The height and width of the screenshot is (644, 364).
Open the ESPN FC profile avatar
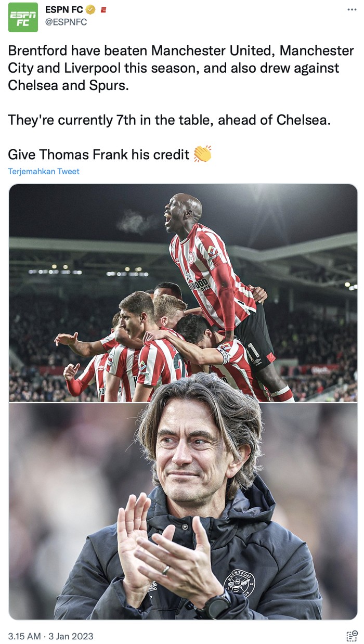23,17
